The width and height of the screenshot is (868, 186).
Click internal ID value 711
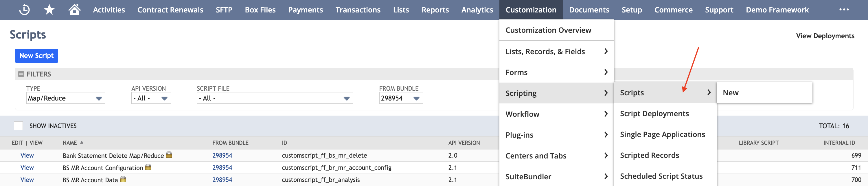pos(856,167)
